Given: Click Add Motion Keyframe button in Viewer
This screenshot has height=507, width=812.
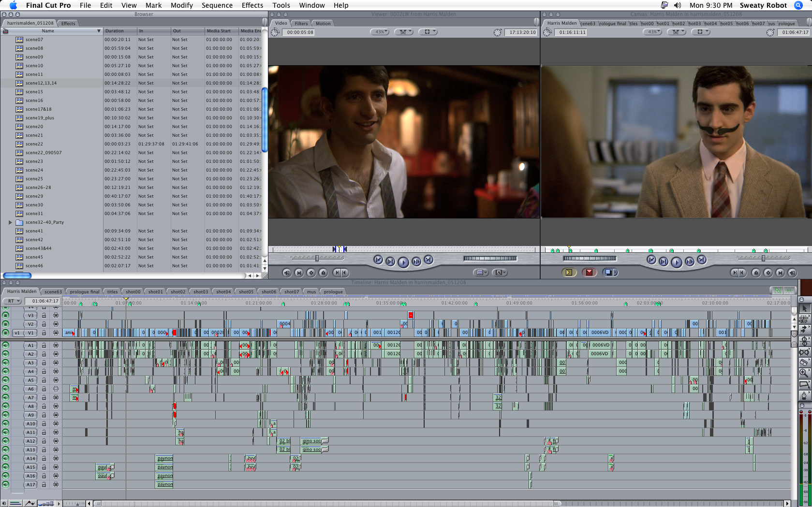Looking at the screenshot, I should coord(311,273).
